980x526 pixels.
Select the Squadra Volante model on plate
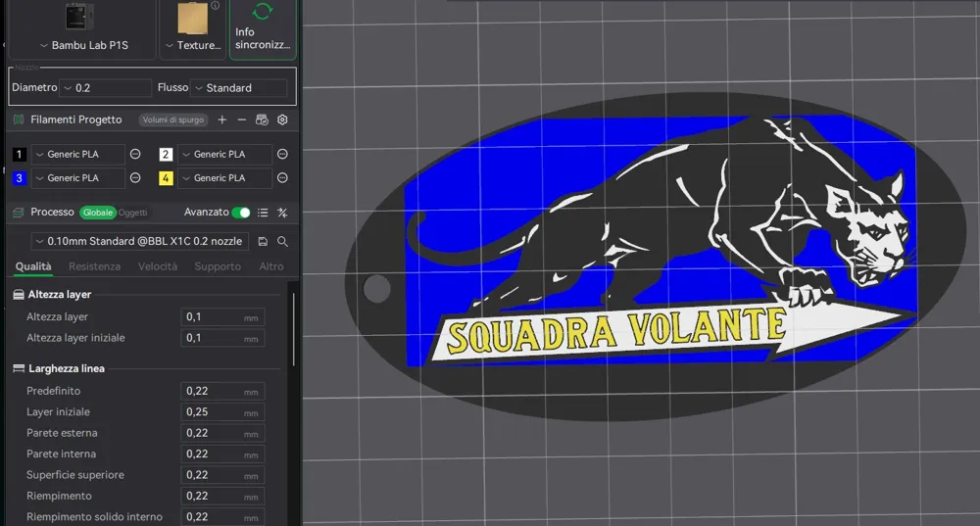pyautogui.click(x=655, y=256)
